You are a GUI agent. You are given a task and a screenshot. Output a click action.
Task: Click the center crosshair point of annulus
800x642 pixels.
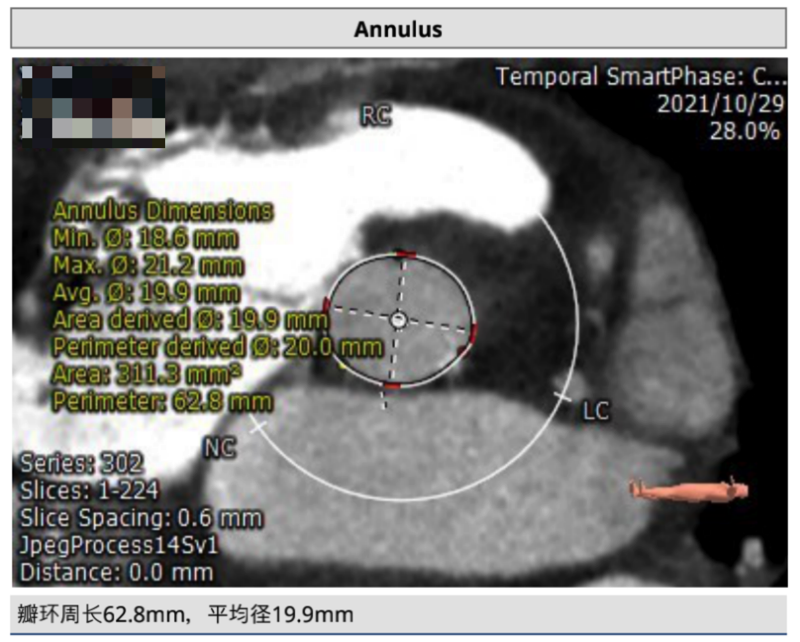[x=398, y=319]
